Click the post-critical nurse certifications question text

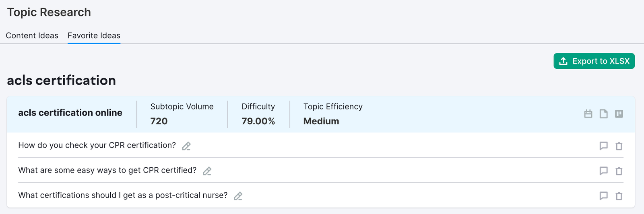click(x=123, y=195)
